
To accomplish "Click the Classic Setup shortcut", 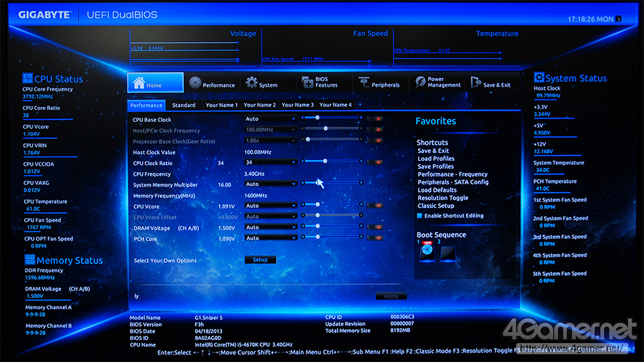I will point(436,206).
